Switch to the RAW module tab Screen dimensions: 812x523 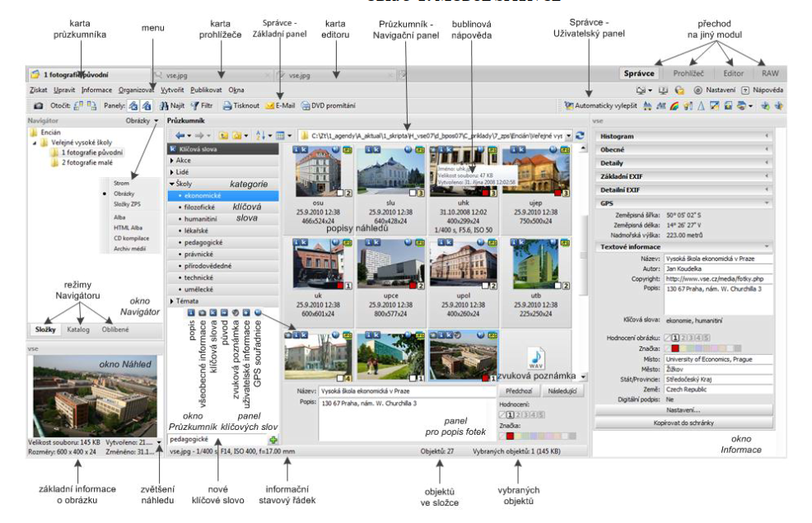(769, 73)
